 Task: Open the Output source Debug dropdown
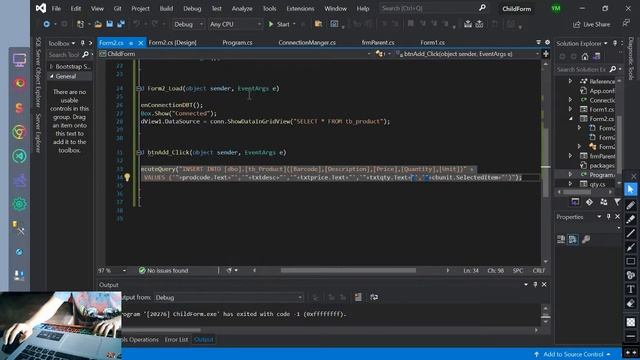pyautogui.click(x=228, y=298)
